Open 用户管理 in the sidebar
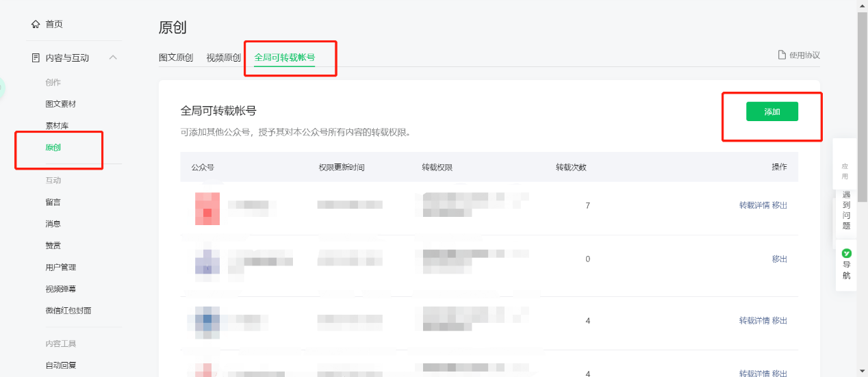Screen dimensions: 868x377 coord(60,268)
